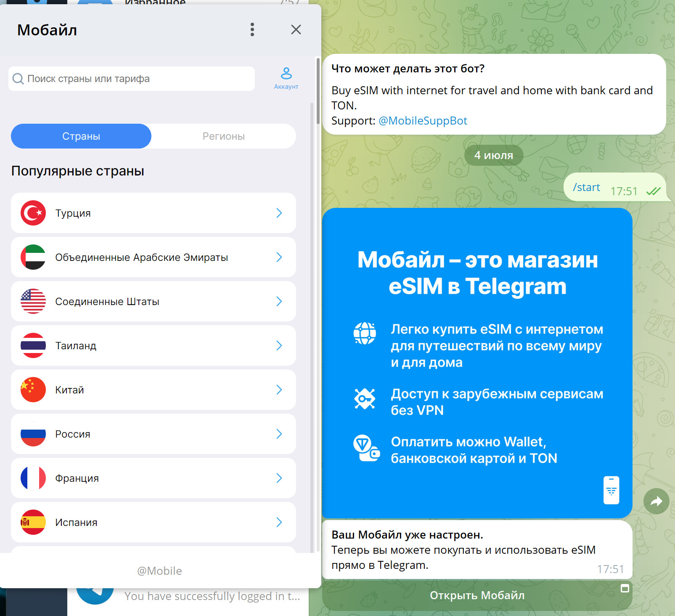This screenshot has height=616, width=675.
Task: Expand the Таиланд row chevron
Action: pos(279,345)
